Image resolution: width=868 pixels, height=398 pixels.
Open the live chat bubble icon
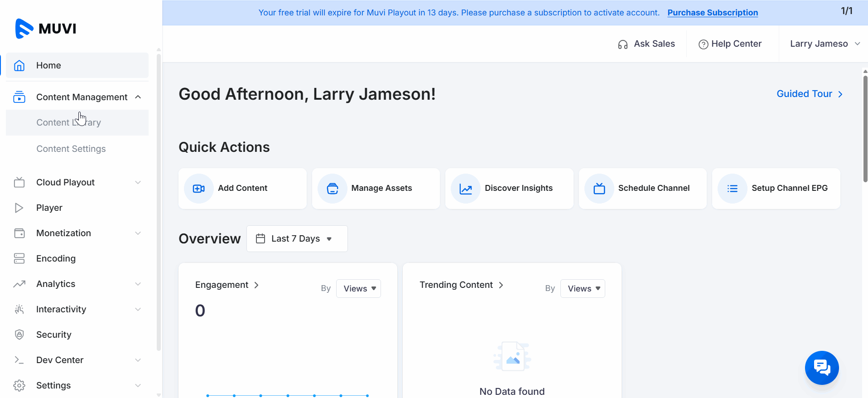(821, 367)
